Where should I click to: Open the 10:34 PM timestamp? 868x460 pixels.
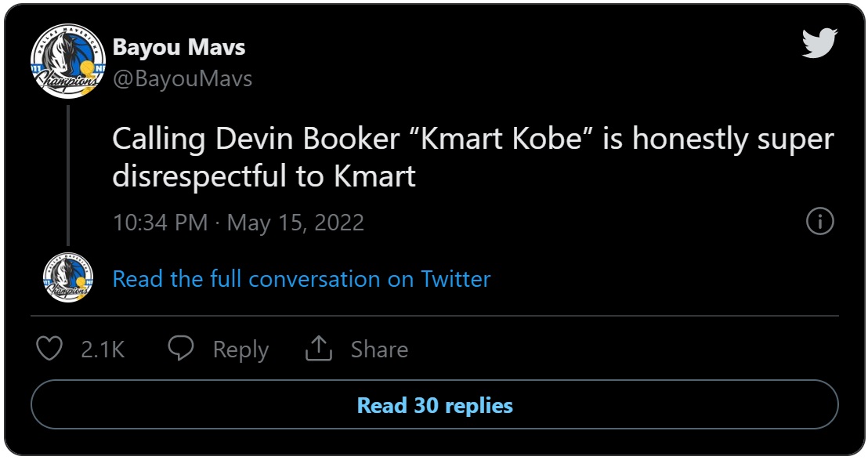[x=161, y=223]
